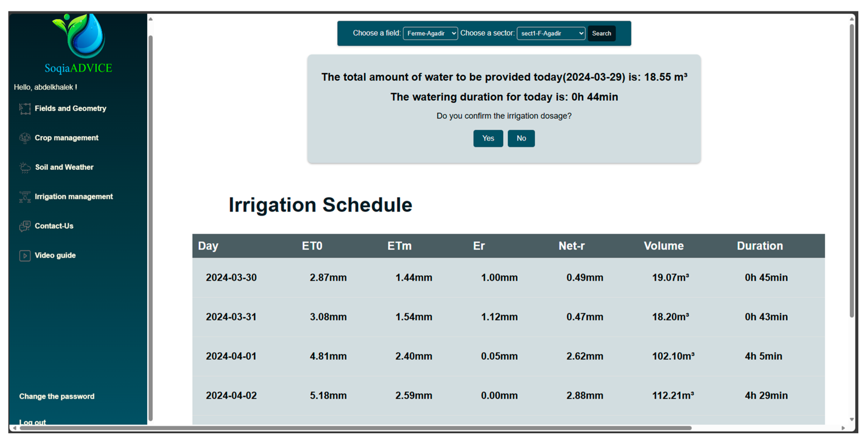Click Change the password link
Image resolution: width=868 pixels, height=443 pixels.
57,396
